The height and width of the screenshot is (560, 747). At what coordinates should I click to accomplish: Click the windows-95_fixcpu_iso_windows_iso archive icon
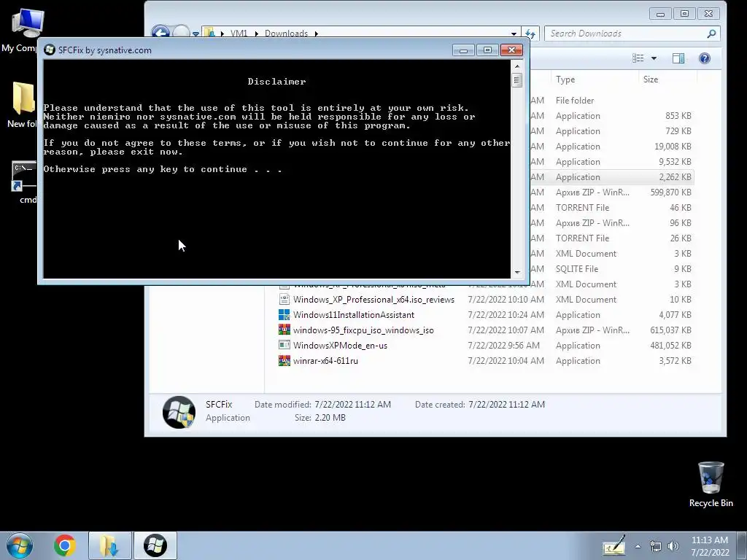click(284, 330)
